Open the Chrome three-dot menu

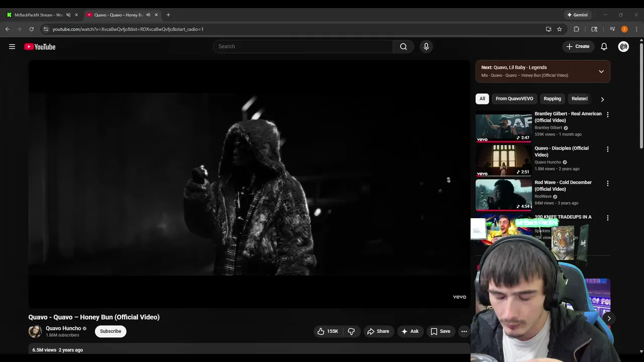636,29
